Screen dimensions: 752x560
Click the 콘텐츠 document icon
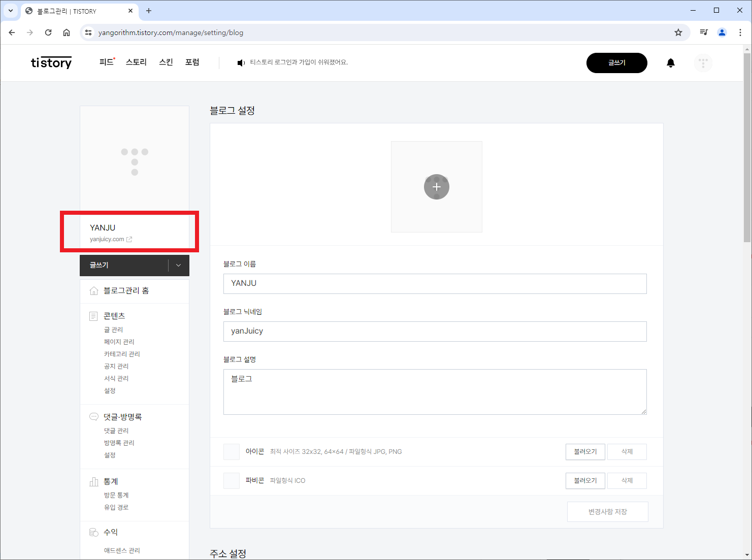pos(93,316)
